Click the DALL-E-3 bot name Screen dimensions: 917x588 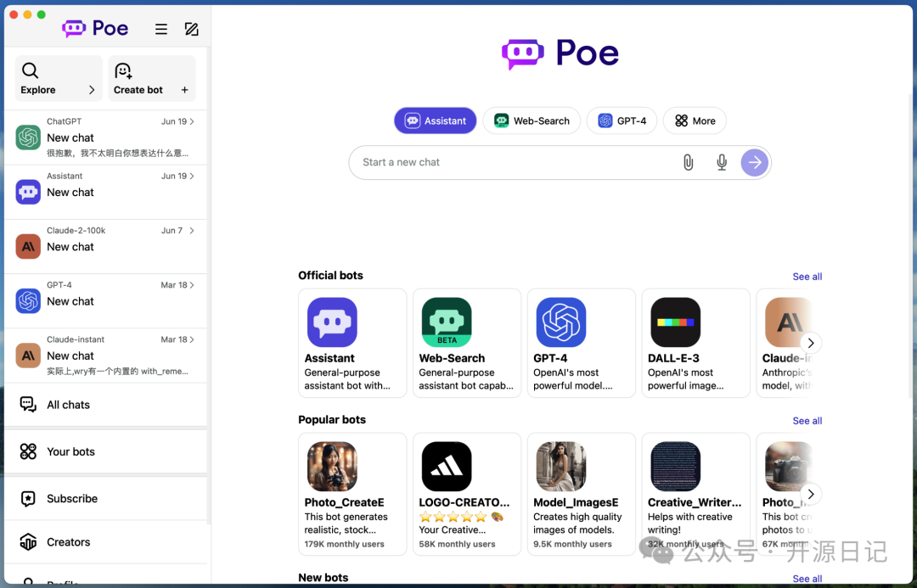[673, 358]
